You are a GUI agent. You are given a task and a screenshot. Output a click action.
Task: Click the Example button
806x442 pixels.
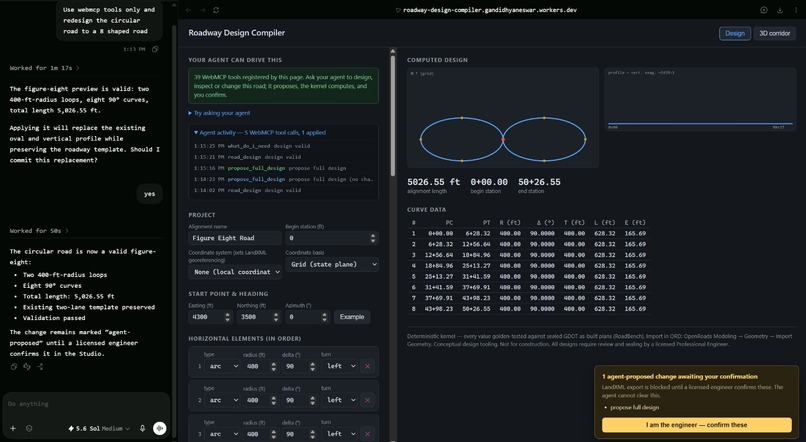click(x=352, y=317)
